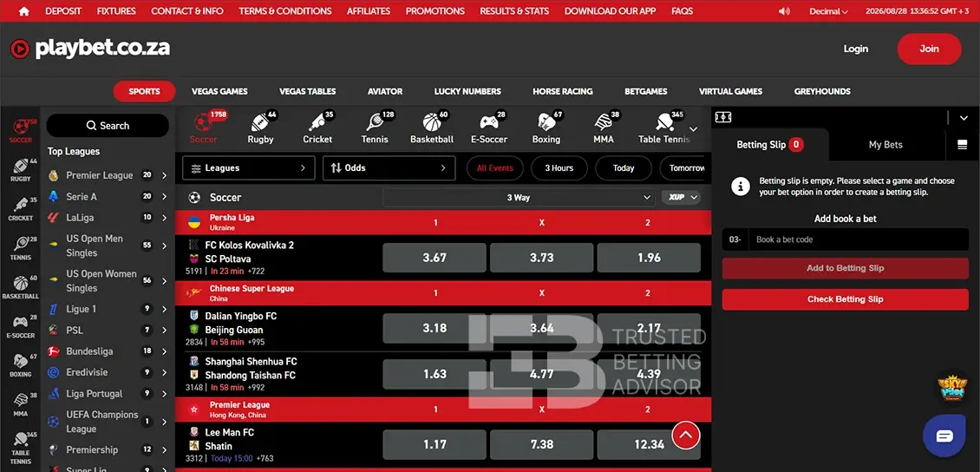
Task: Expand more sports with the carousel chevron
Action: pos(693,128)
